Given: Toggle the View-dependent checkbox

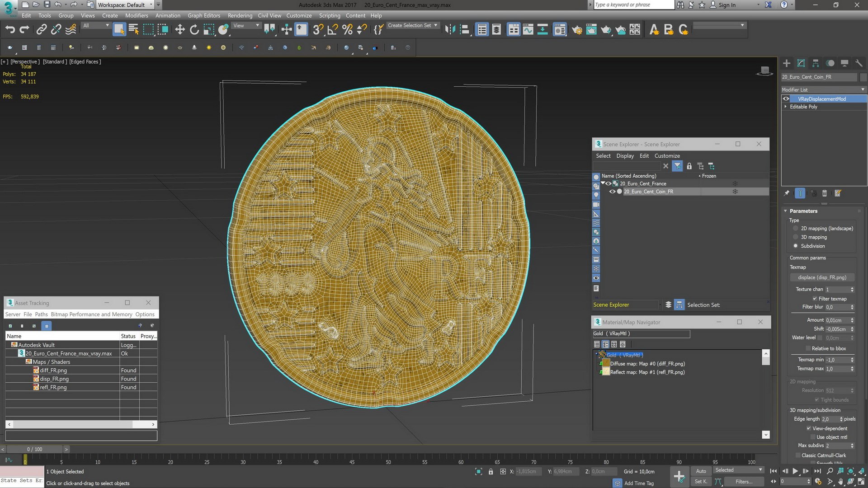Looking at the screenshot, I should 809,428.
